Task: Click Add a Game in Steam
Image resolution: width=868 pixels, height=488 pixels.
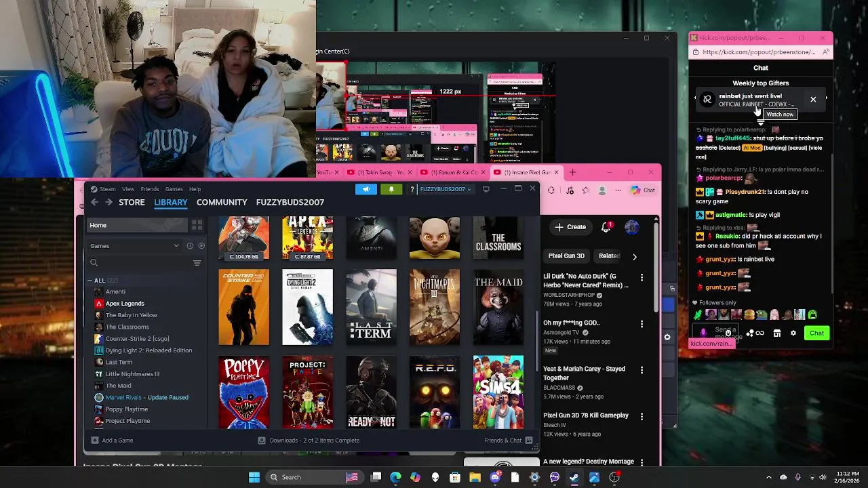Action: tap(112, 441)
